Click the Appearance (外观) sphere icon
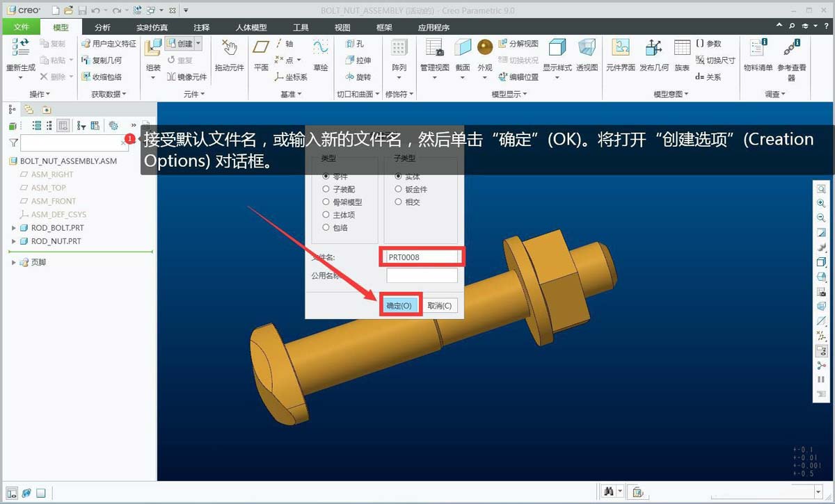The width and height of the screenshot is (835, 504). (485, 47)
